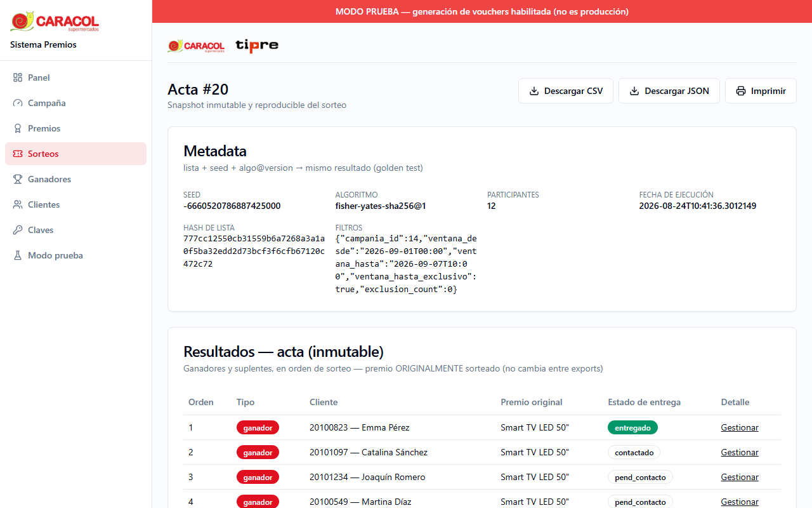
Task: Click the Orden column header
Action: coord(201,402)
